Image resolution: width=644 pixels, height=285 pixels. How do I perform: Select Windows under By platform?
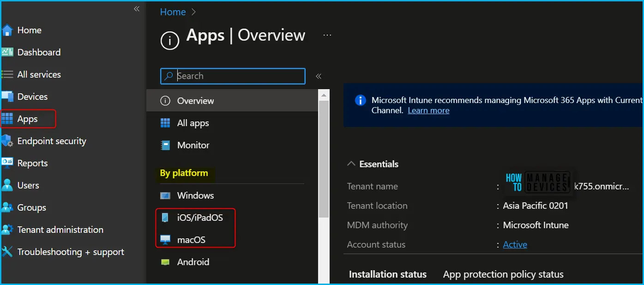click(x=232, y=195)
